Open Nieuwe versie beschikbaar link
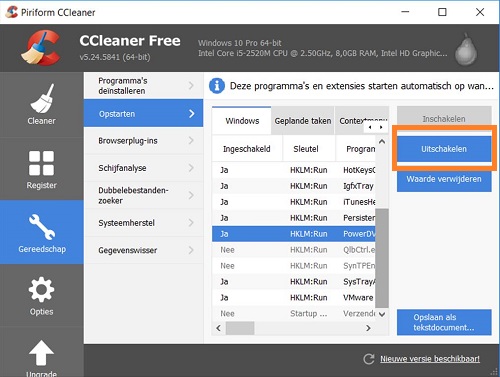Screen dimensions: 500x377 point(430,359)
